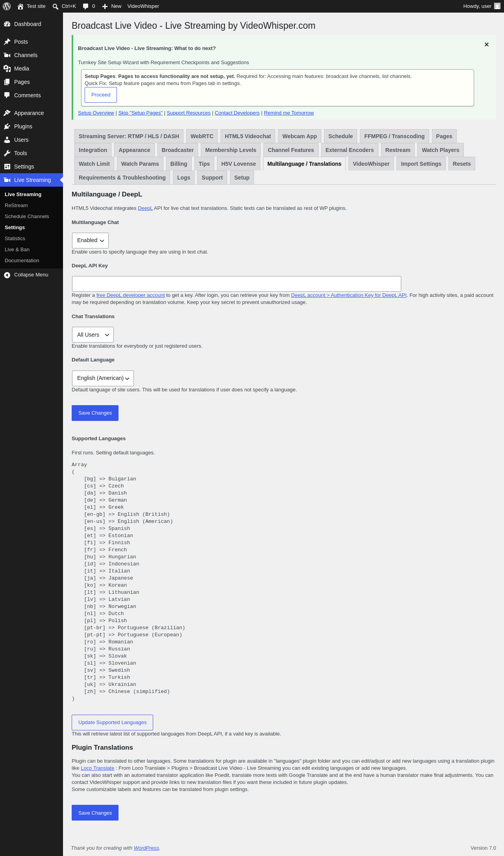Click the WordPress logo icon
Screen dimensions: 504x856
click(x=7, y=6)
